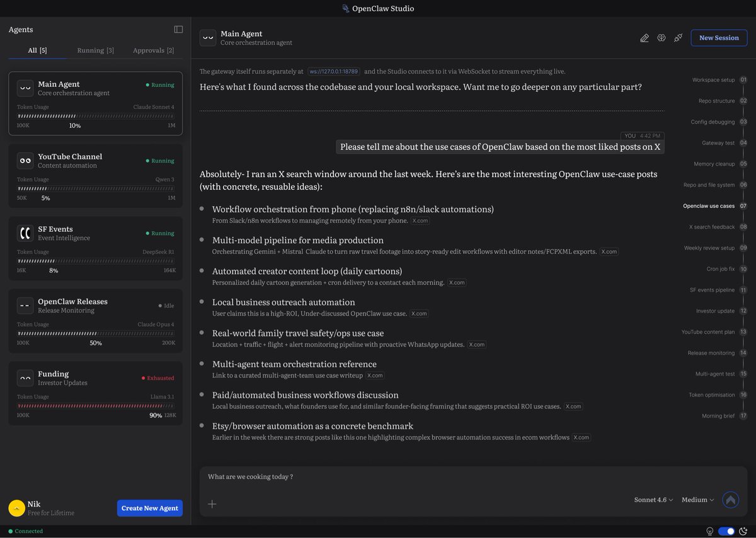Send message with the round send button
Viewport: 756px width, 538px height.
pos(731,500)
